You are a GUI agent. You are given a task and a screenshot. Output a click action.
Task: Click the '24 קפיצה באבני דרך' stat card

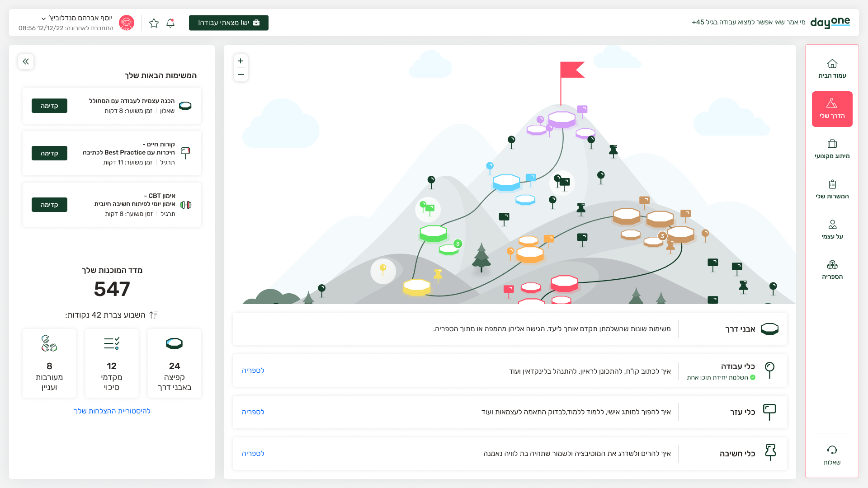[x=175, y=363]
